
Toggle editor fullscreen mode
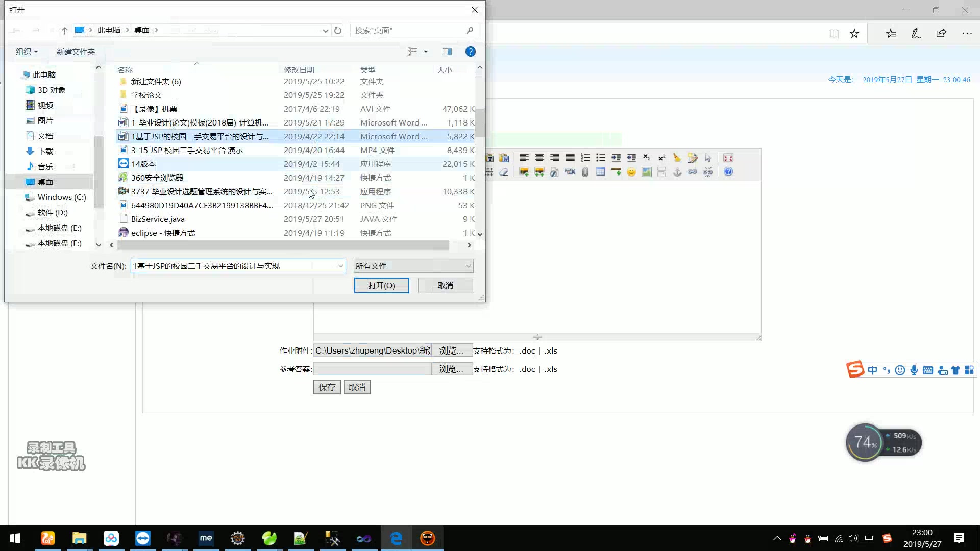coord(728,158)
